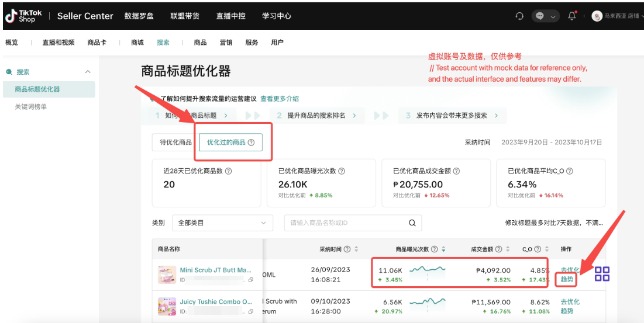Open 联盟带货 in top navigation
The image size is (644, 323).
[x=185, y=16]
